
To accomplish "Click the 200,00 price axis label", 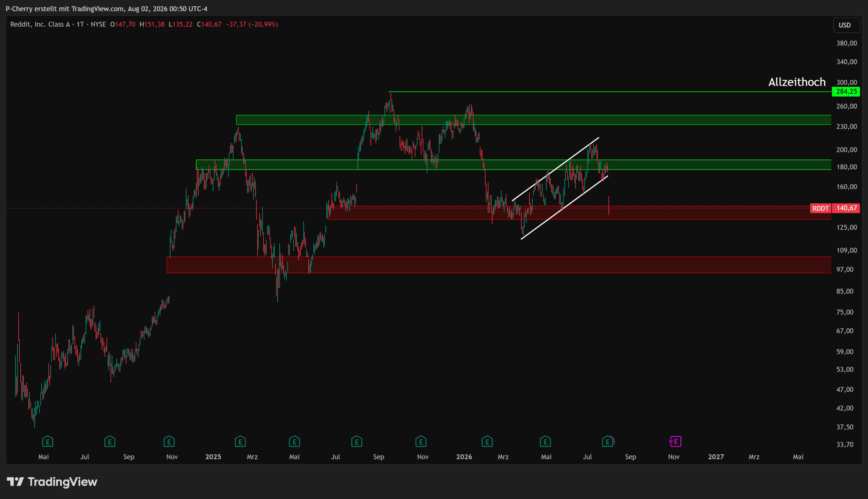I will coord(847,150).
